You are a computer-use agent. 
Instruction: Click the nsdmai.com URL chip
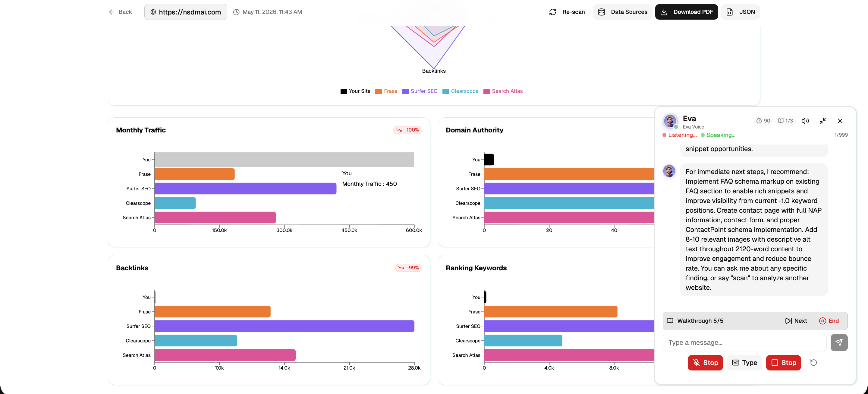coord(186,12)
